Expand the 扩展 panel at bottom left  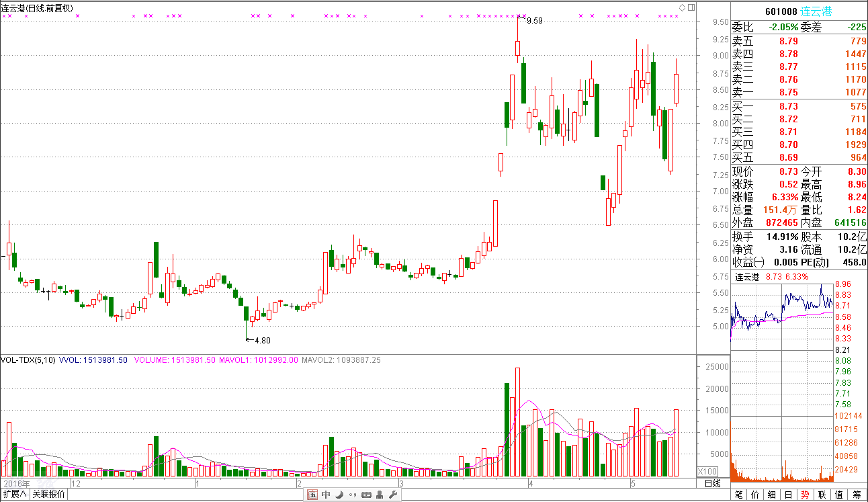(x=14, y=495)
